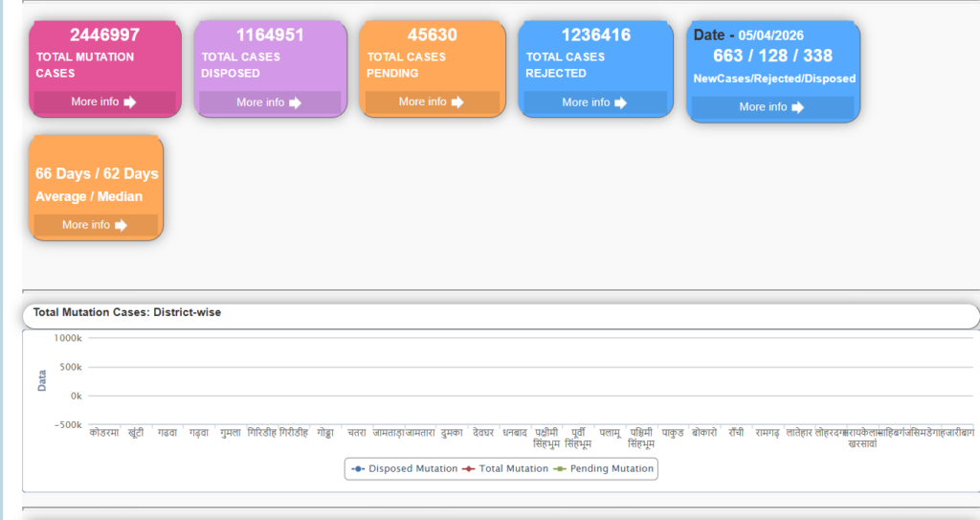Viewport: 980px width, 520px height.
Task: Click the 2446997 total mutation count
Action: point(104,35)
